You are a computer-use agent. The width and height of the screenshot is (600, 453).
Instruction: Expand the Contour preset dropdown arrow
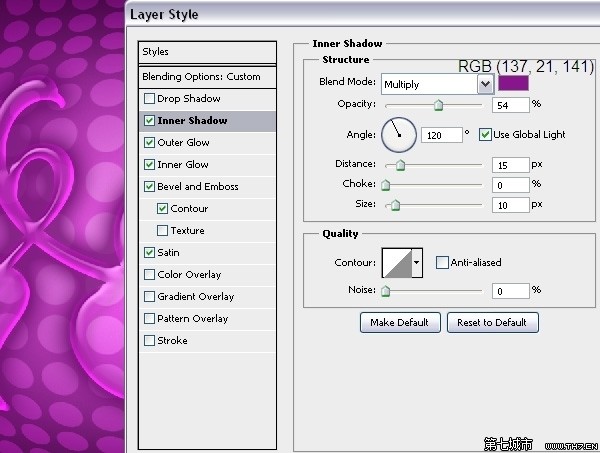point(417,263)
